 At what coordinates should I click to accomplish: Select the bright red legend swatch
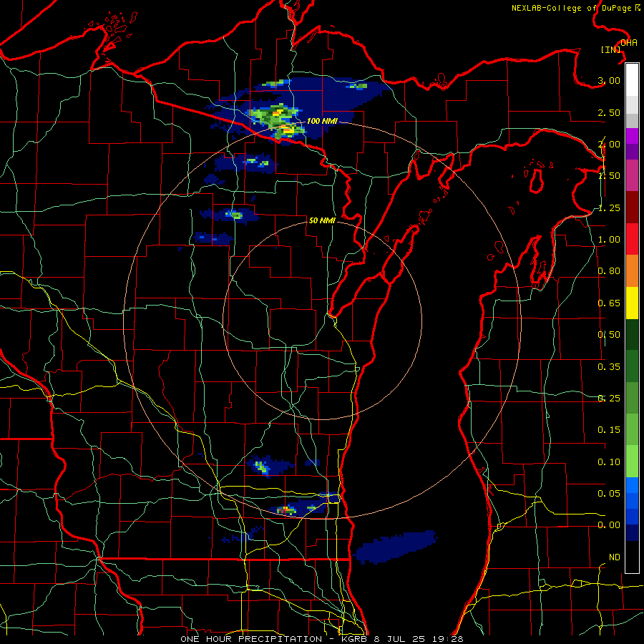(x=632, y=239)
